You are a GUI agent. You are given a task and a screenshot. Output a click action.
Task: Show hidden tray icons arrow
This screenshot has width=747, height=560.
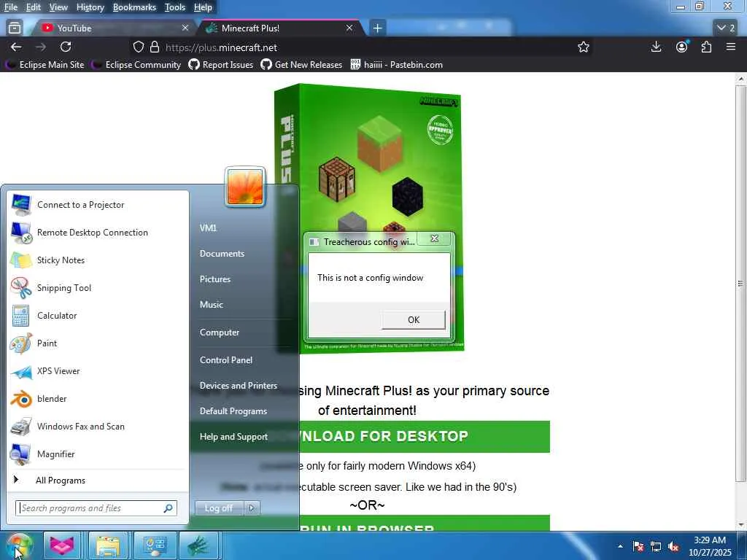(x=620, y=546)
